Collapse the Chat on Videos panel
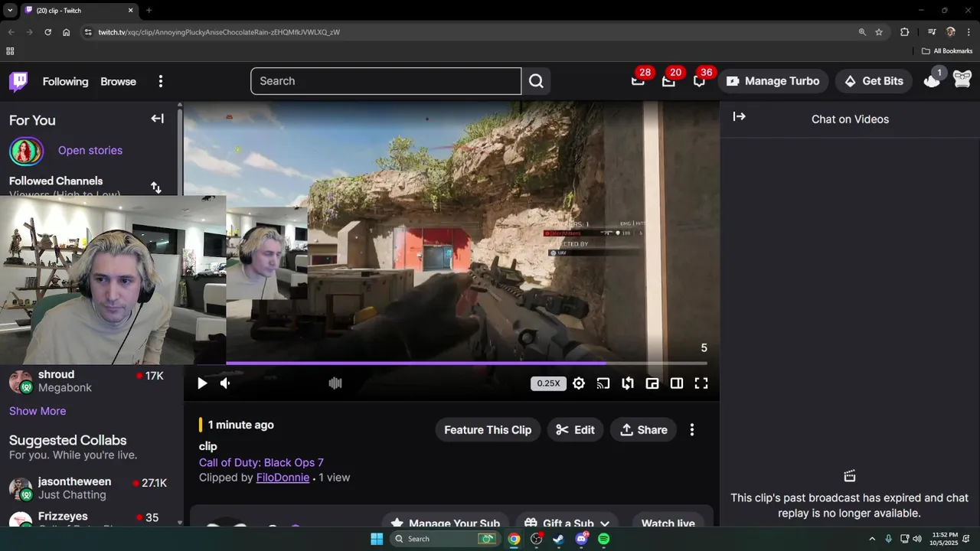The image size is (980, 551). 739,116
